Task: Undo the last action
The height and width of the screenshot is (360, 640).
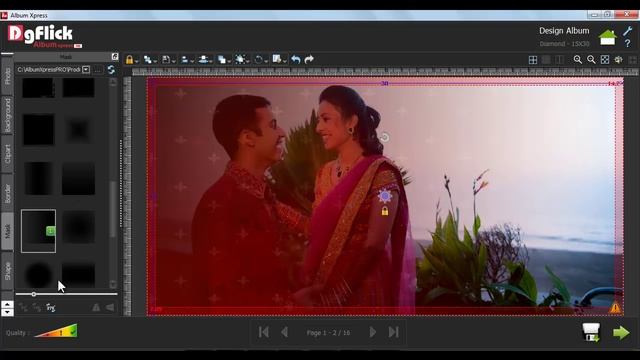Action: coord(296,60)
